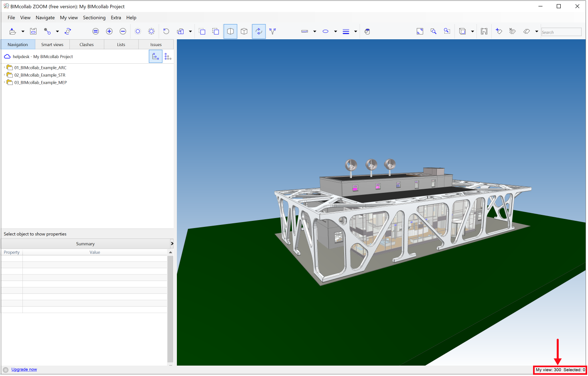Expand the 01_BIMcollab_Example_ARC folder
The width and height of the screenshot is (588, 376).
4,68
